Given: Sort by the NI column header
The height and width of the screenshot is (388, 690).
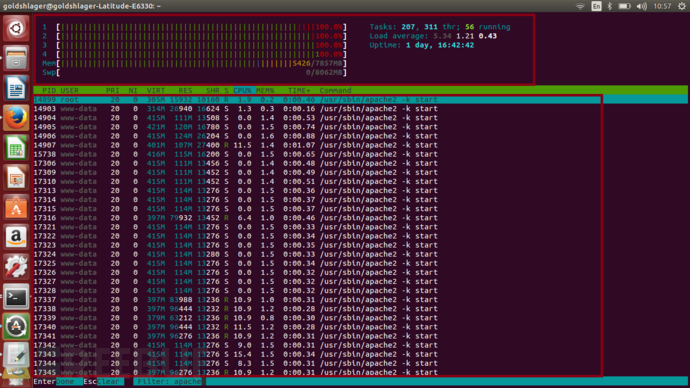Looking at the screenshot, I should pyautogui.click(x=133, y=90).
